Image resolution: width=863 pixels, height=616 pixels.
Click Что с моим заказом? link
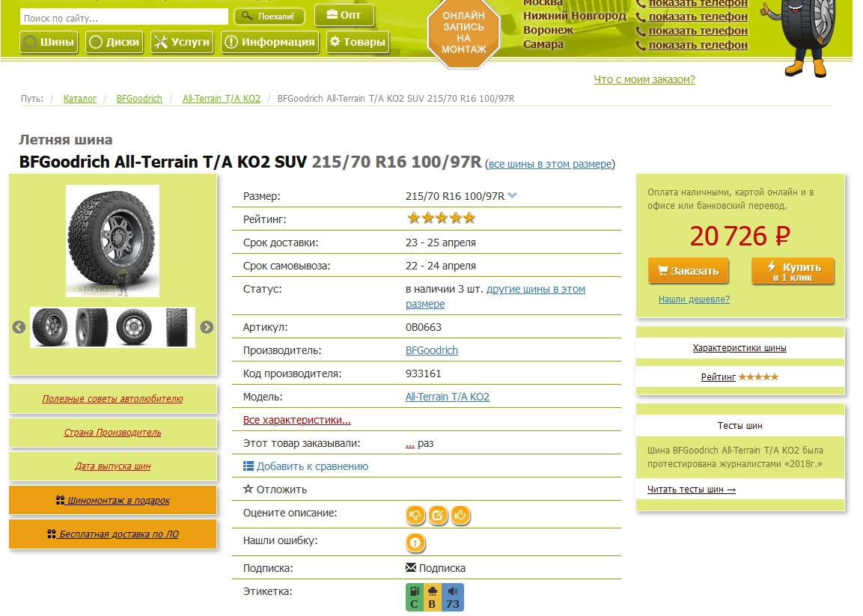click(644, 79)
